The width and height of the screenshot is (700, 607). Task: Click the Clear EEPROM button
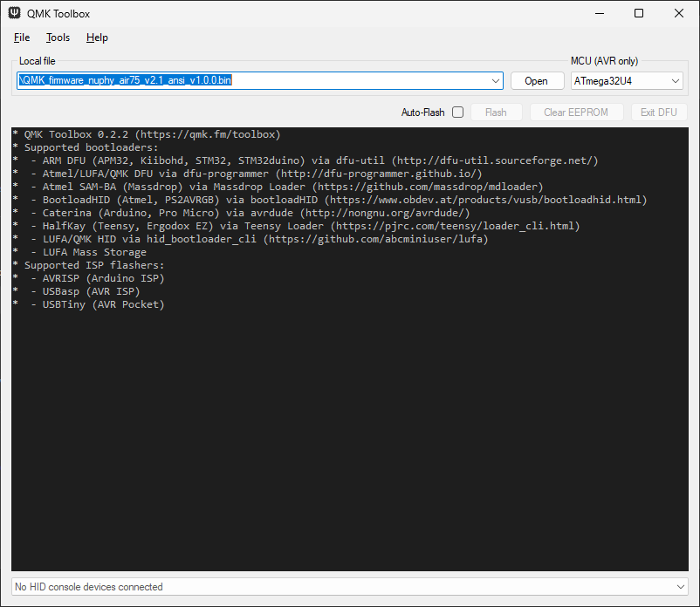point(576,113)
